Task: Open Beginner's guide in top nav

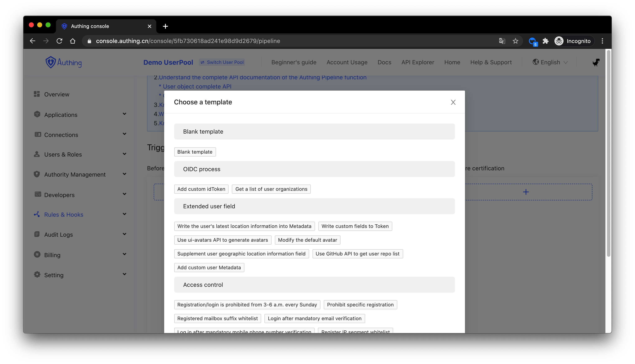Action: tap(294, 62)
